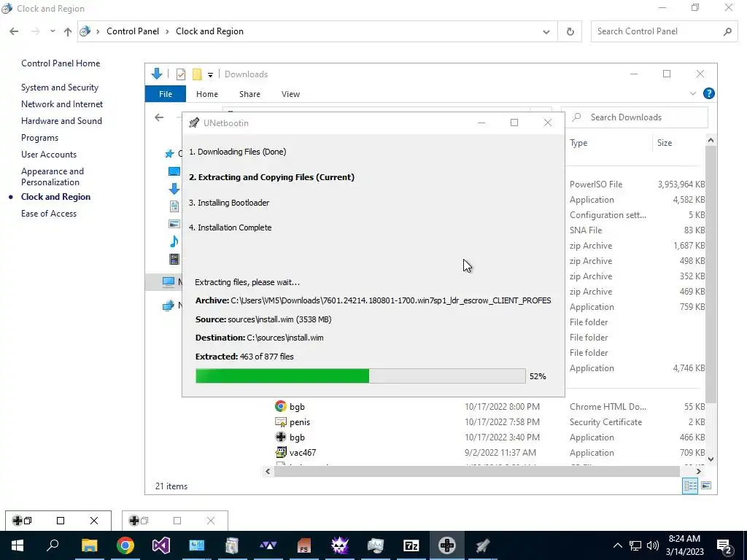The height and width of the screenshot is (560, 747).
Task: Open File Explorer help icon
Action: pyautogui.click(x=708, y=94)
